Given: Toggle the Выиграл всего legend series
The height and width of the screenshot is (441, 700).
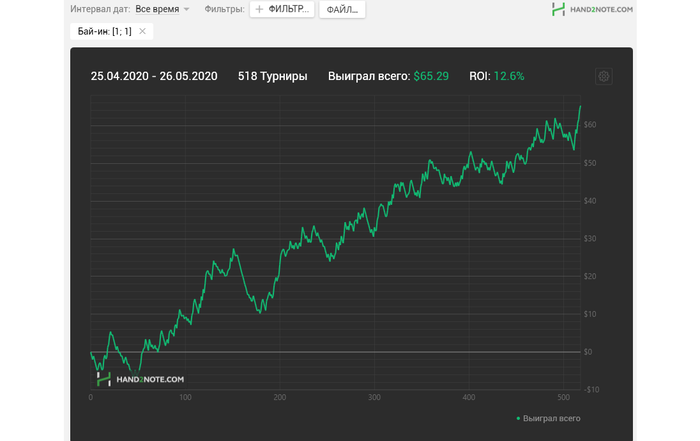Looking at the screenshot, I should click(548, 418).
